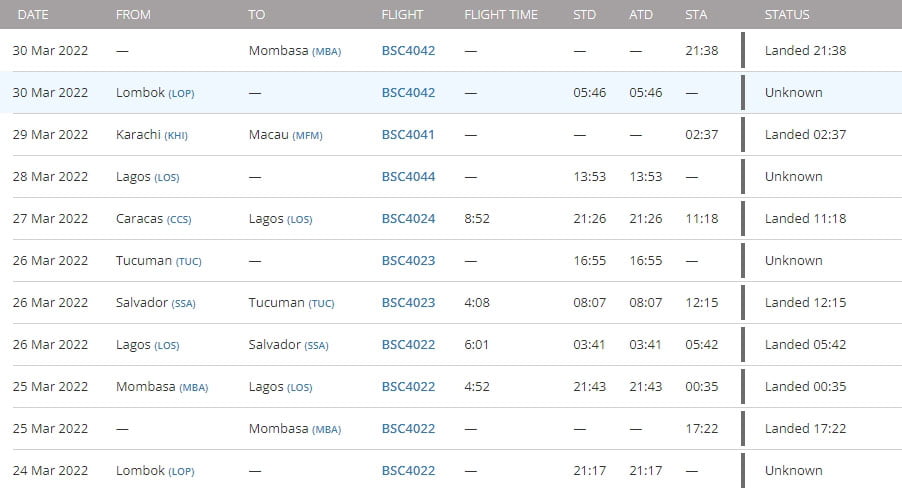Click Mombasa (MBA) origin on 25 Mar
The height and width of the screenshot is (491, 902).
tap(161, 386)
